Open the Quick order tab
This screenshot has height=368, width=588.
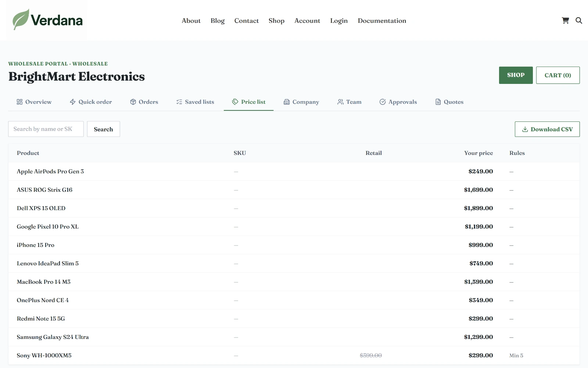tap(91, 102)
